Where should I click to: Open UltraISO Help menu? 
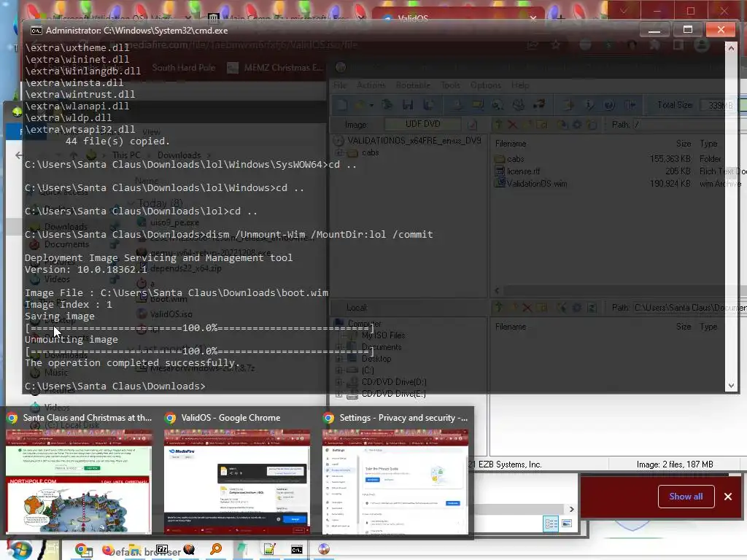click(520, 85)
